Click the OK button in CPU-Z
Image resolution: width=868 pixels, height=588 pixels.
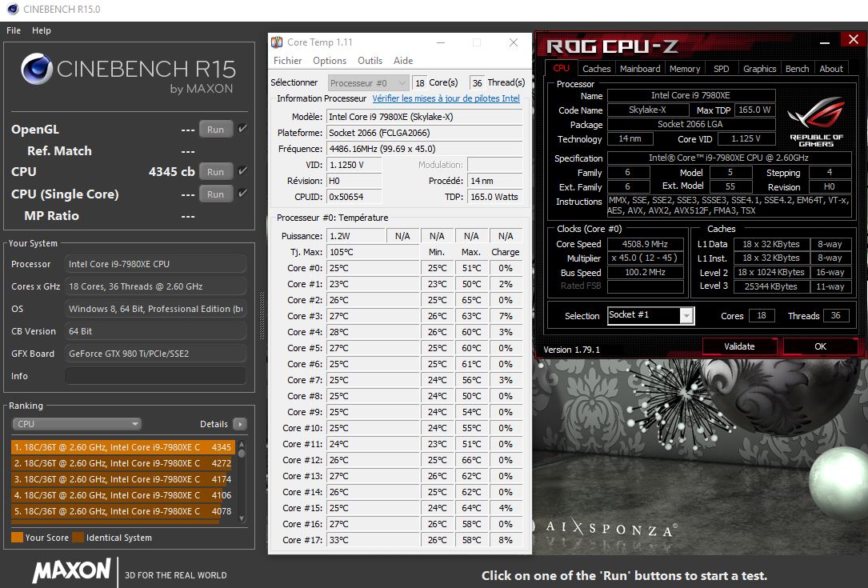coord(820,346)
